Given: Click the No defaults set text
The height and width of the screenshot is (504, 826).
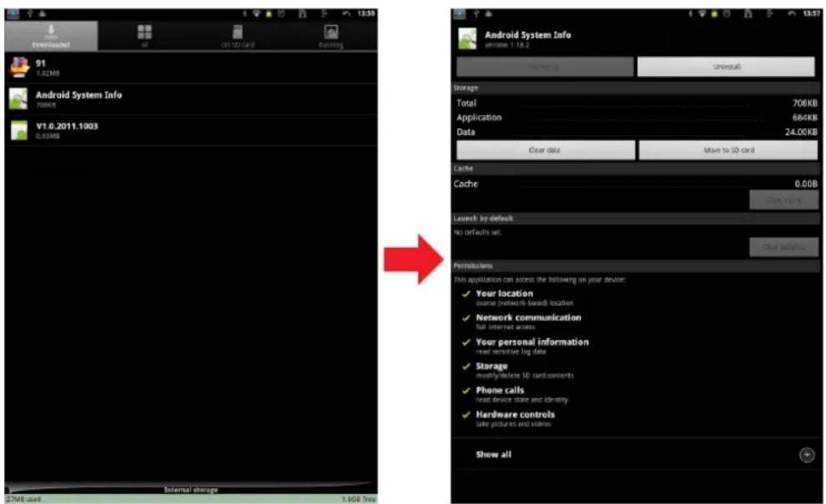Looking at the screenshot, I should click(478, 232).
